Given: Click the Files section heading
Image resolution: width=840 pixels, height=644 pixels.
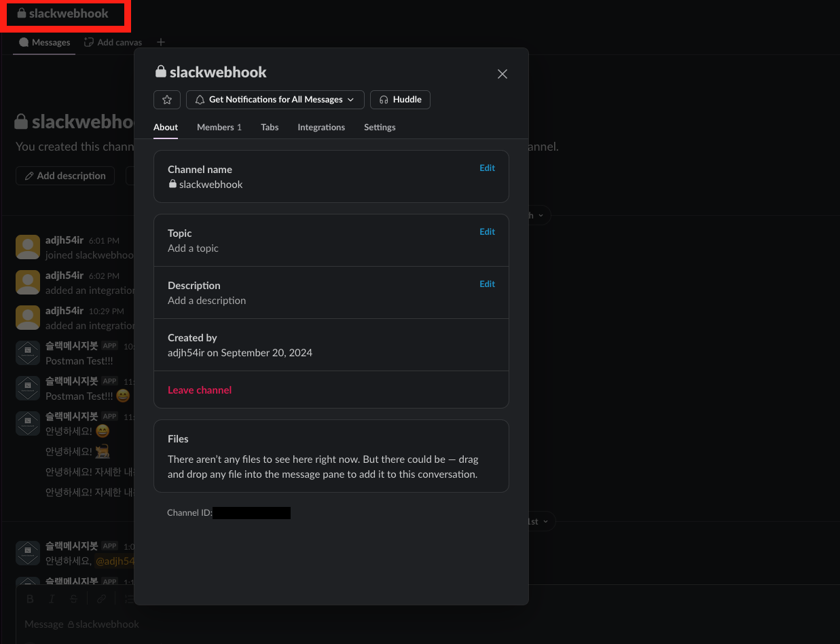Looking at the screenshot, I should (178, 439).
